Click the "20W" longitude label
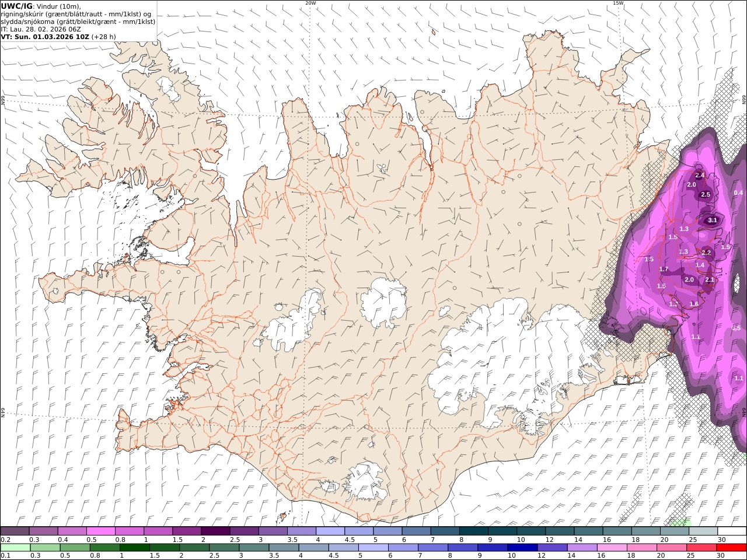The height and width of the screenshot is (560, 747). coord(310,3)
